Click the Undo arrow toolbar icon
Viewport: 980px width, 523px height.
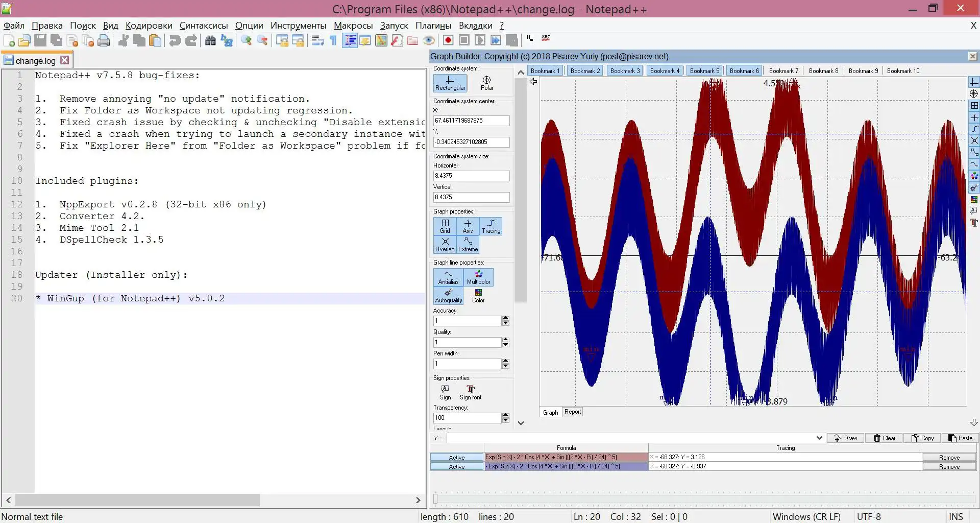[175, 41]
